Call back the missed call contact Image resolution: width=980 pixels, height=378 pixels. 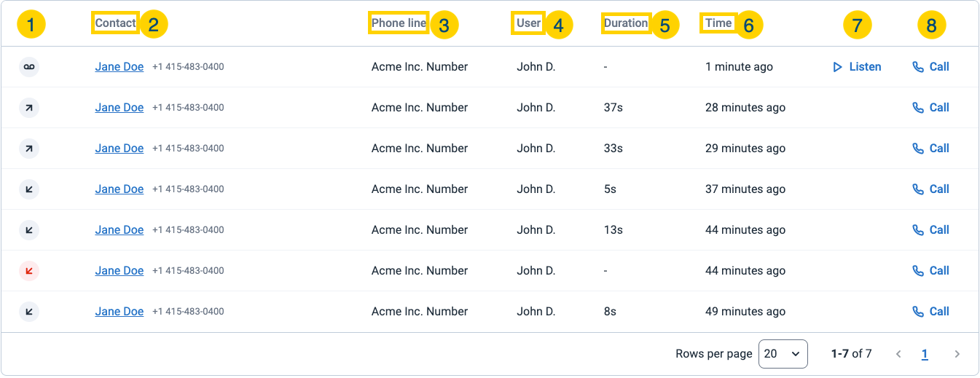pyautogui.click(x=931, y=271)
